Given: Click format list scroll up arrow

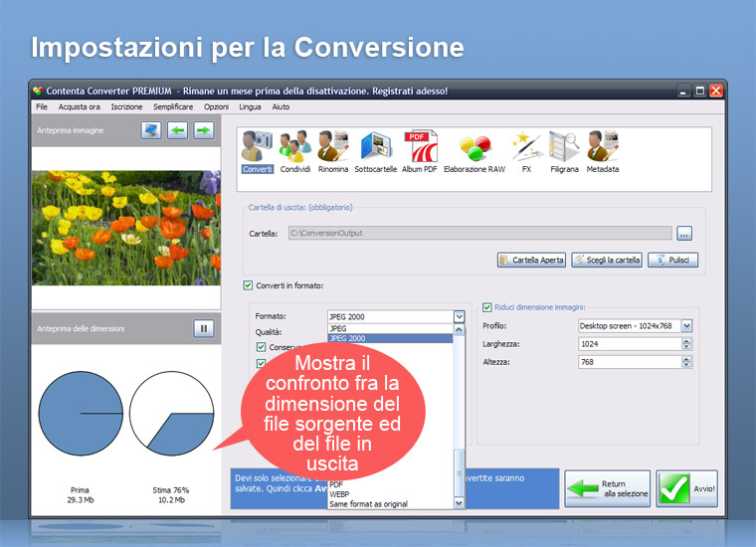Looking at the screenshot, I should pyautogui.click(x=459, y=329).
